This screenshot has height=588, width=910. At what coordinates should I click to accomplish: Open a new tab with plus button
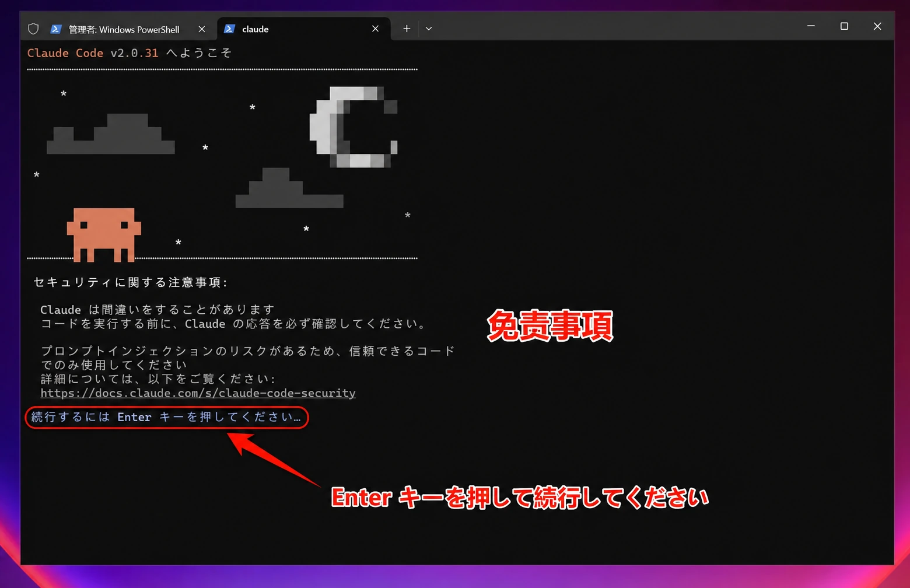[x=407, y=29]
